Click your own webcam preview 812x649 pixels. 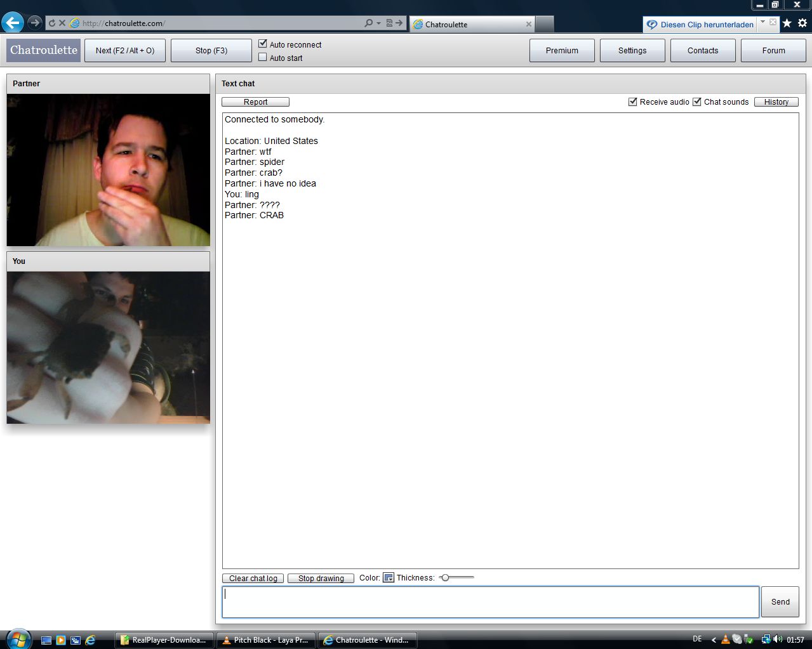click(x=109, y=348)
